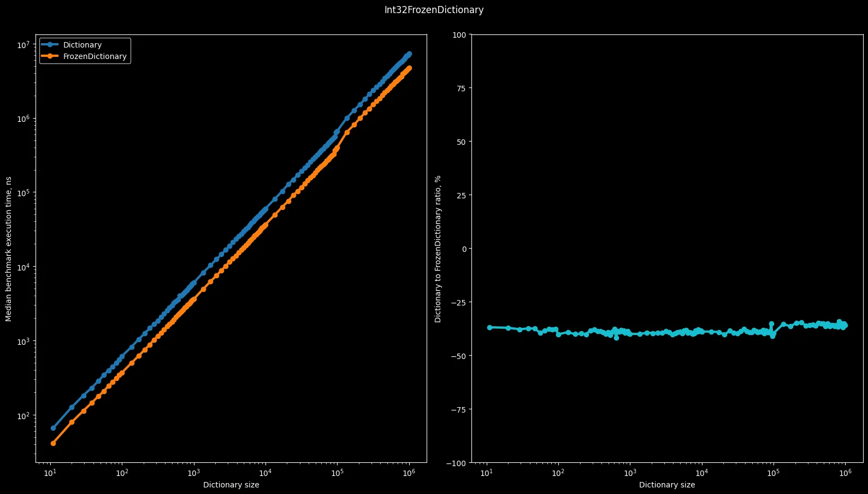
Task: Click the 10² tick label on left y-axis
Action: point(23,416)
